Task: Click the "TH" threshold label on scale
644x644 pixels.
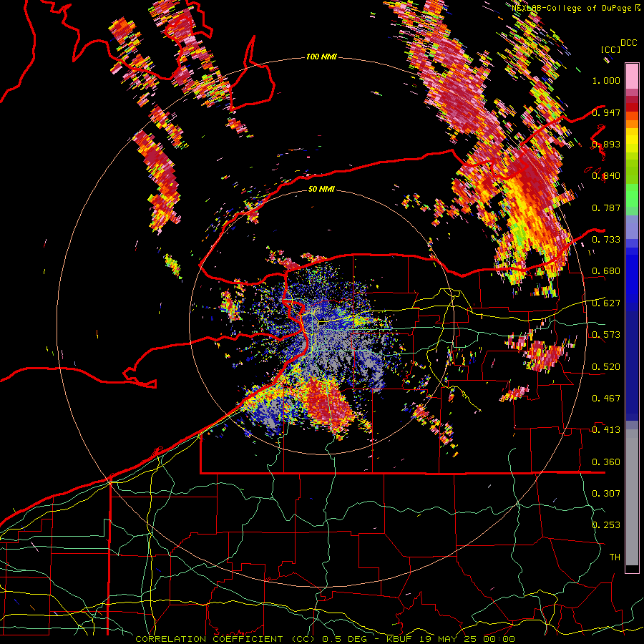Action: point(615,557)
